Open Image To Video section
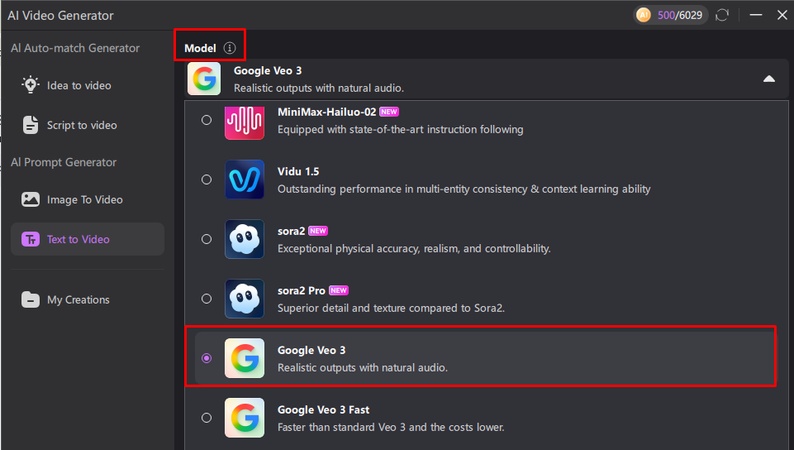The height and width of the screenshot is (450, 794). coord(84,199)
